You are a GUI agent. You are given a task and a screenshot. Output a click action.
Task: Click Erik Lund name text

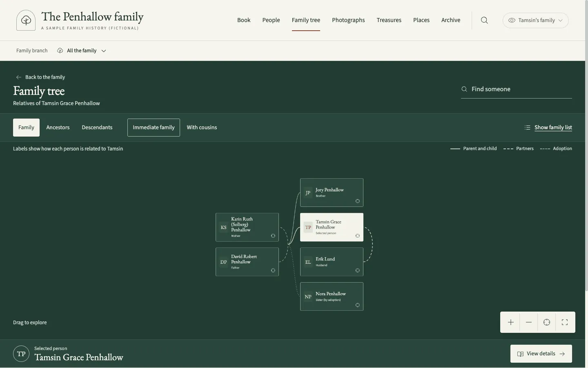coord(325,259)
